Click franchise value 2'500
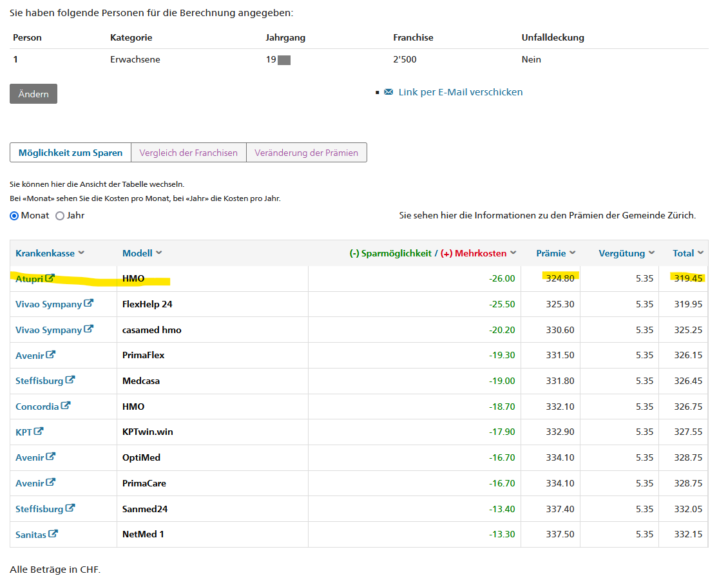The image size is (728, 585). [405, 59]
